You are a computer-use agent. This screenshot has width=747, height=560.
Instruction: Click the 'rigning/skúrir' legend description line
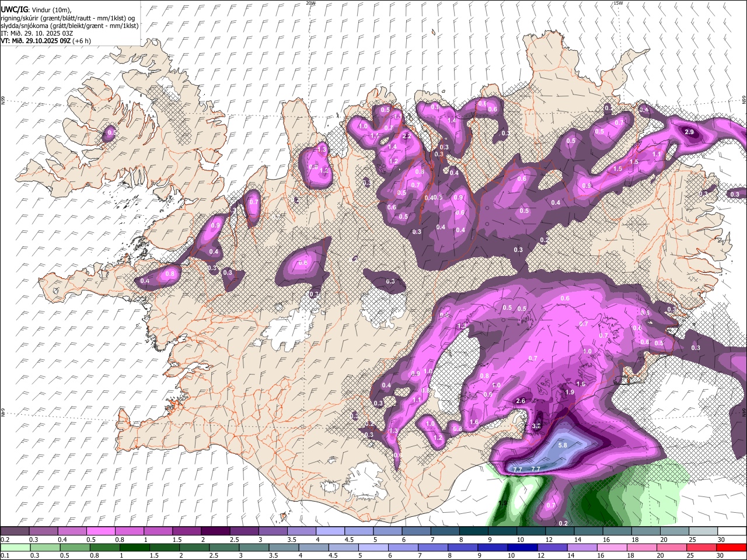[x=68, y=17]
